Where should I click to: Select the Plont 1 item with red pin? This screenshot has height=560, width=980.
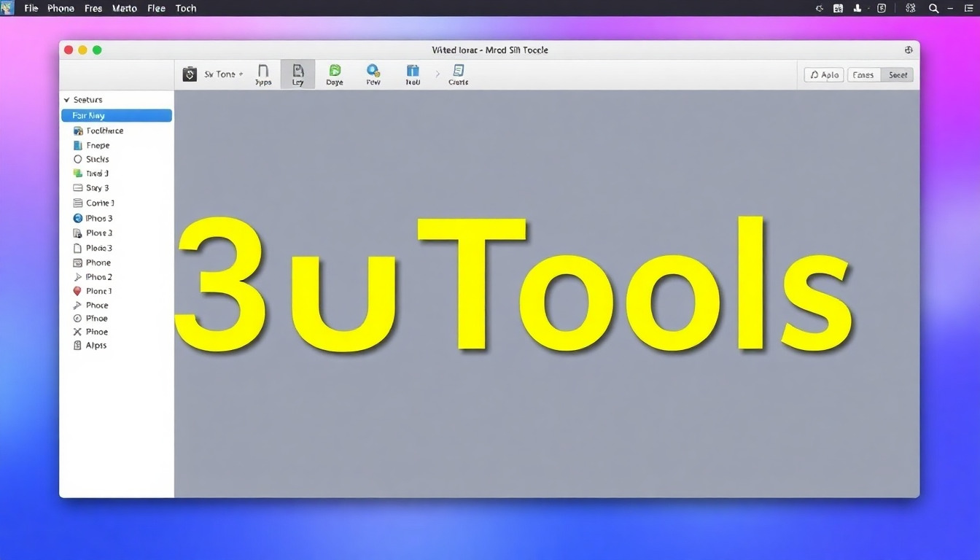tap(98, 291)
